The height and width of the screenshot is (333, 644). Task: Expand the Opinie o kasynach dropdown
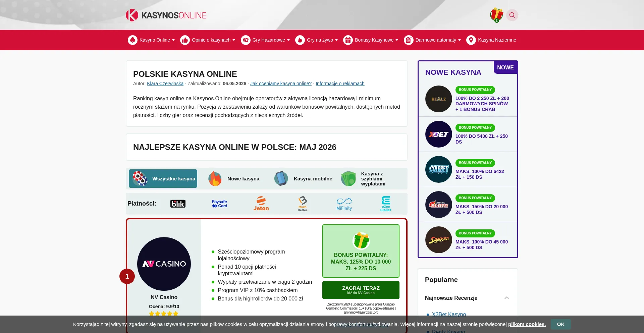point(234,40)
